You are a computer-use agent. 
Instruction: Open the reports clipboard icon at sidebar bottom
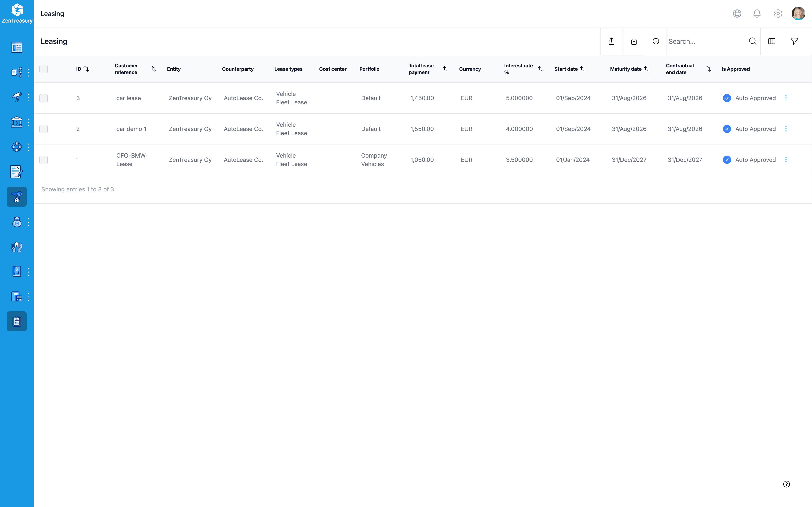(x=16, y=321)
